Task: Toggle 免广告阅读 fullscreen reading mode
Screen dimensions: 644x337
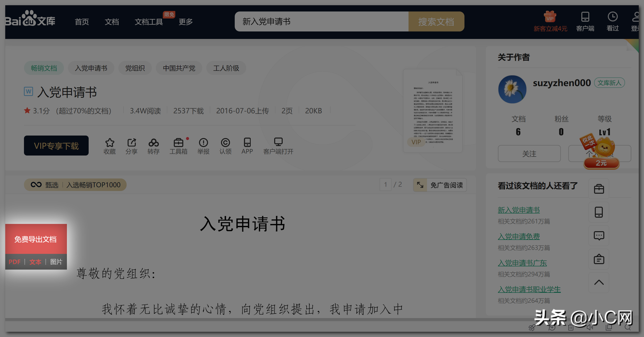Action: (440, 185)
